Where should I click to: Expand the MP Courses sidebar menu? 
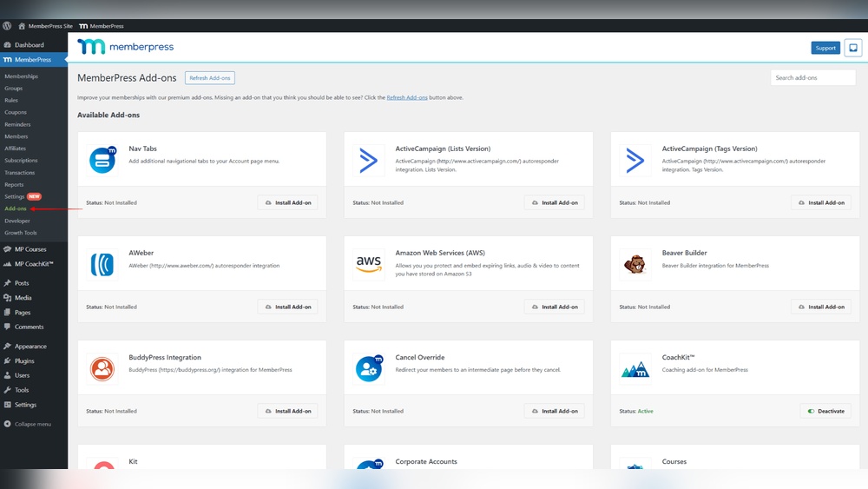(30, 249)
